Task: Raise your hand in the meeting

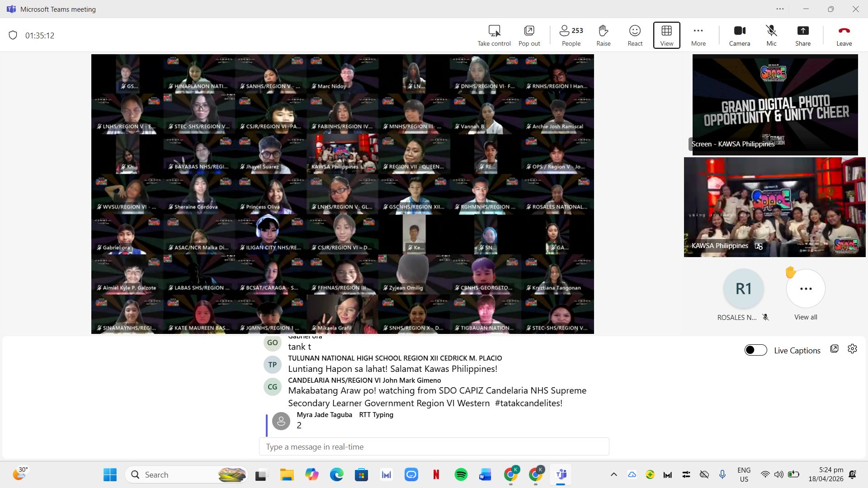Action: (x=604, y=35)
